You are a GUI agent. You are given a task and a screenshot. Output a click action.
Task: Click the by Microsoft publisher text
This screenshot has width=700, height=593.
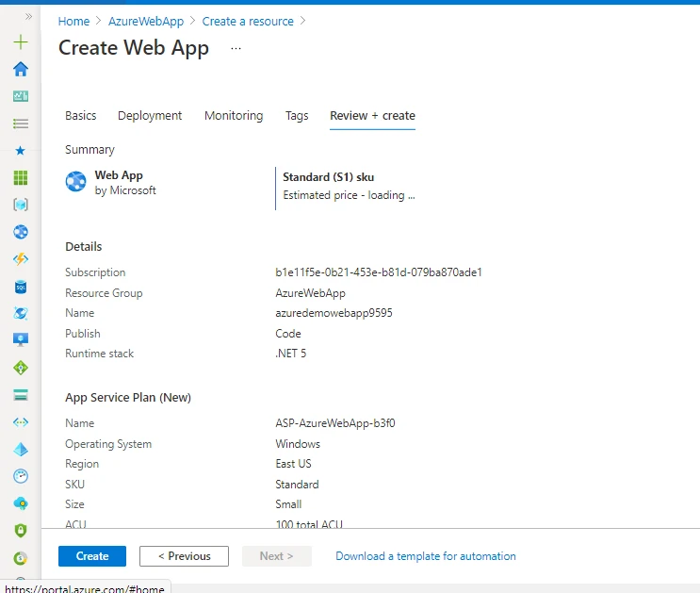pyautogui.click(x=125, y=190)
